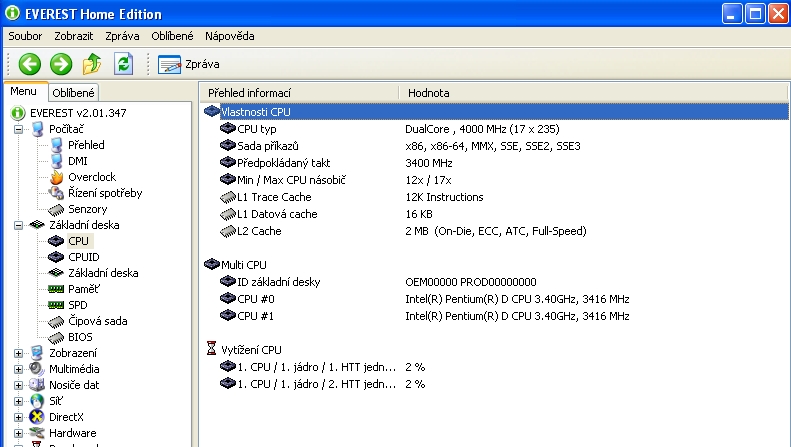Click the Přehled informací column header
Image resolution: width=791 pixels, height=447 pixels.
point(249,93)
